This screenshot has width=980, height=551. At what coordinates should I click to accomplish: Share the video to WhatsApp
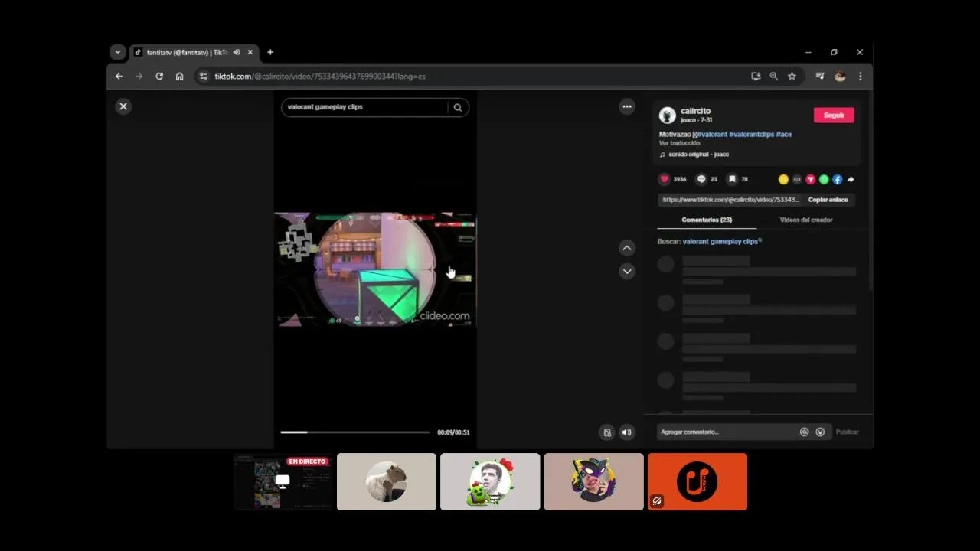pos(824,179)
